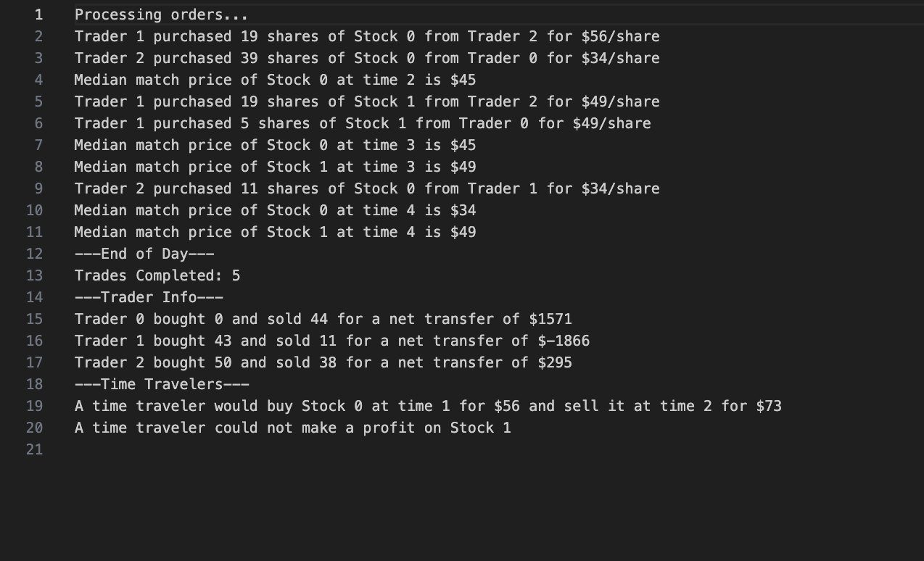Click the $34 price at time 4 on line 10

(463, 210)
